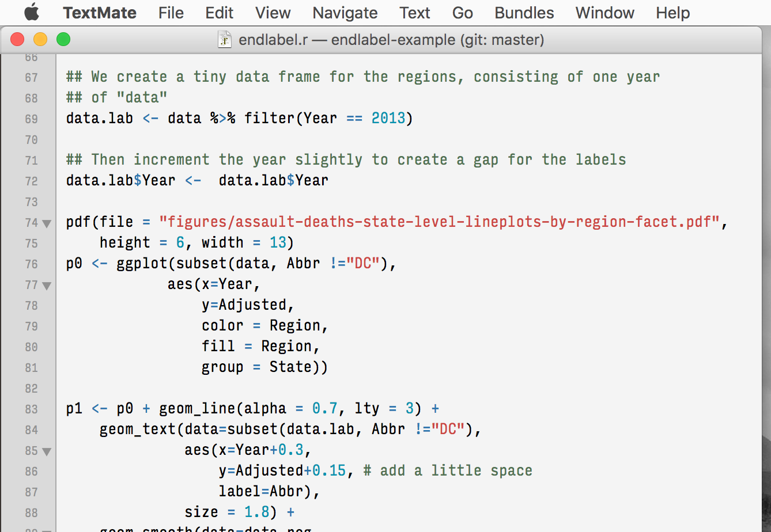The image size is (771, 532).
Task: Open the View menu
Action: pos(273,13)
